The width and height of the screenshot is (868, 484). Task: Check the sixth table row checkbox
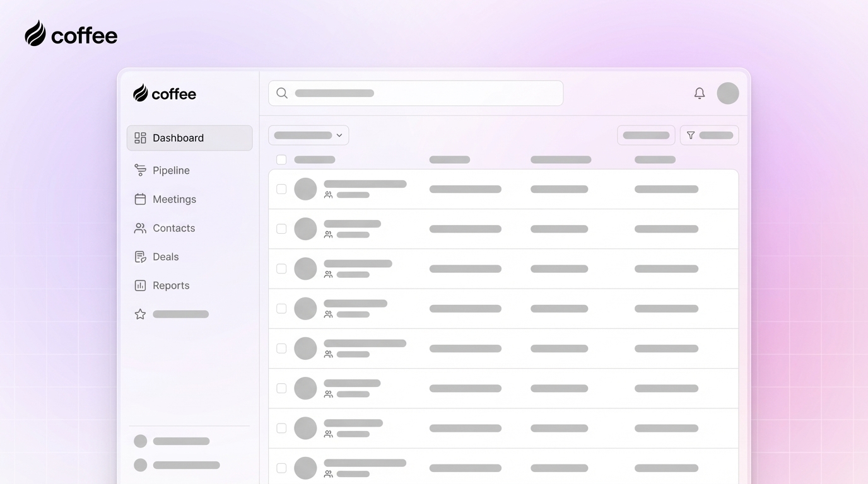[281, 388]
